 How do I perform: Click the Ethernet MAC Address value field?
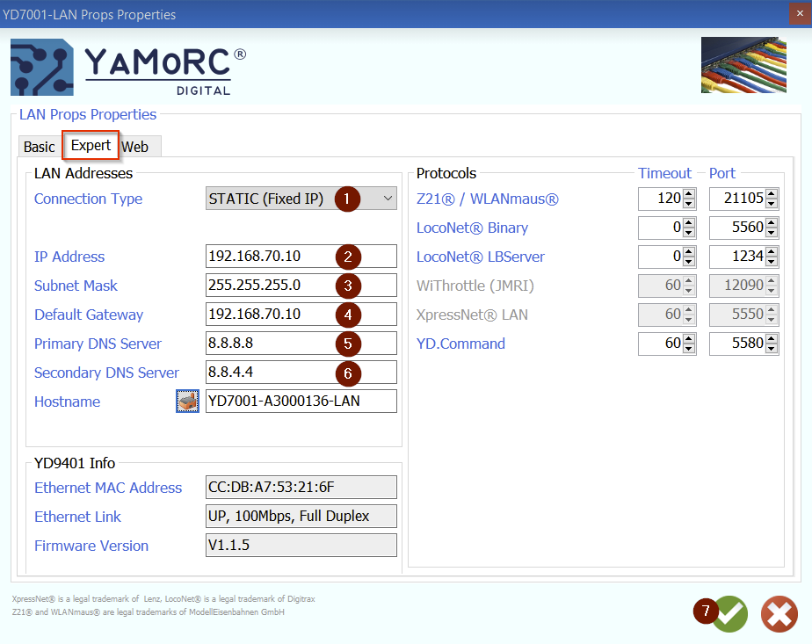pos(301,487)
